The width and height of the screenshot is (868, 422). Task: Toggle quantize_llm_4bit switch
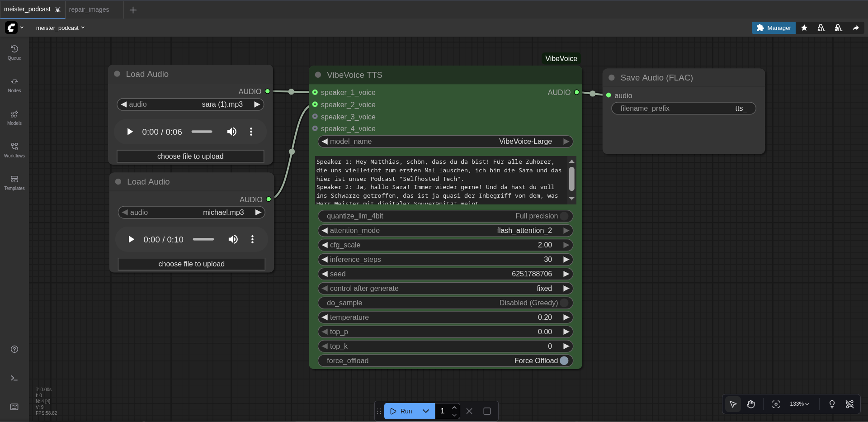pyautogui.click(x=564, y=216)
